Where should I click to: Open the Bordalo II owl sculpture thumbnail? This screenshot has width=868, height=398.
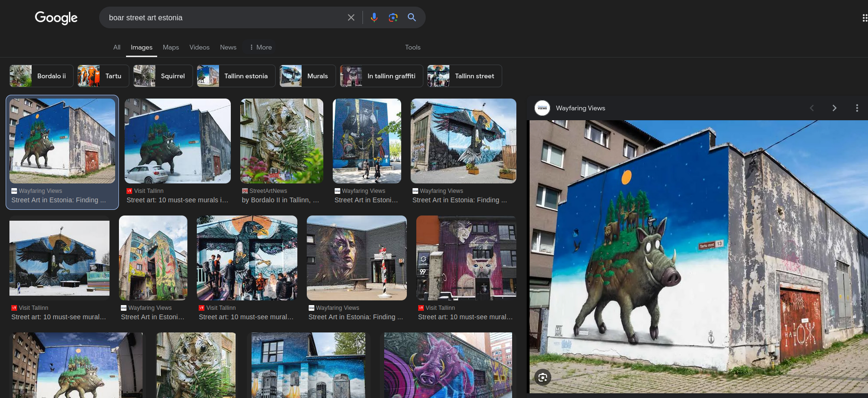(x=282, y=141)
